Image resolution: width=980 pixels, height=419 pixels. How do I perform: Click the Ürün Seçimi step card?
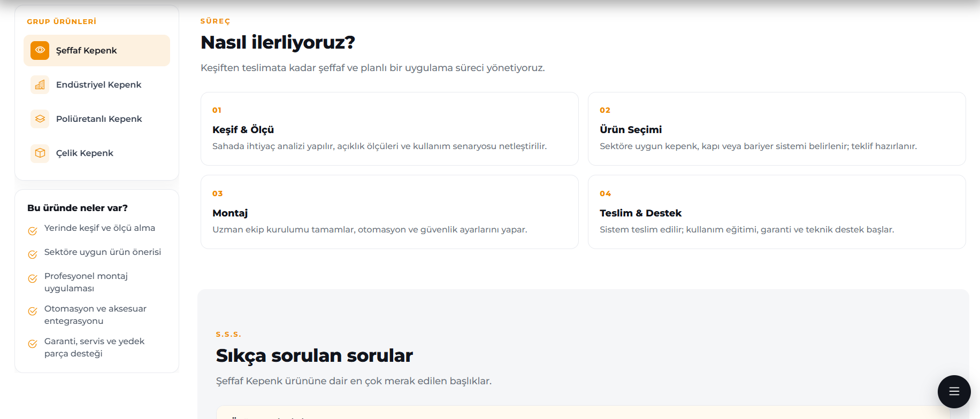(777, 129)
